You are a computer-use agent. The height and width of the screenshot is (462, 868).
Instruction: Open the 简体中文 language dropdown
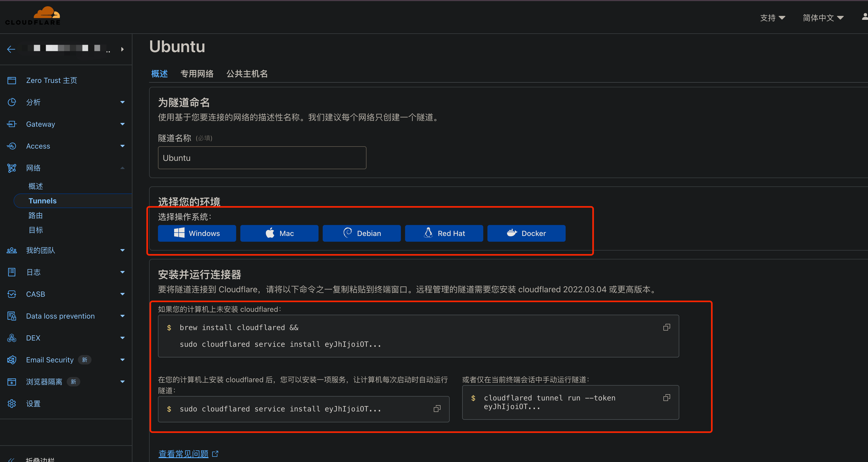(823, 18)
